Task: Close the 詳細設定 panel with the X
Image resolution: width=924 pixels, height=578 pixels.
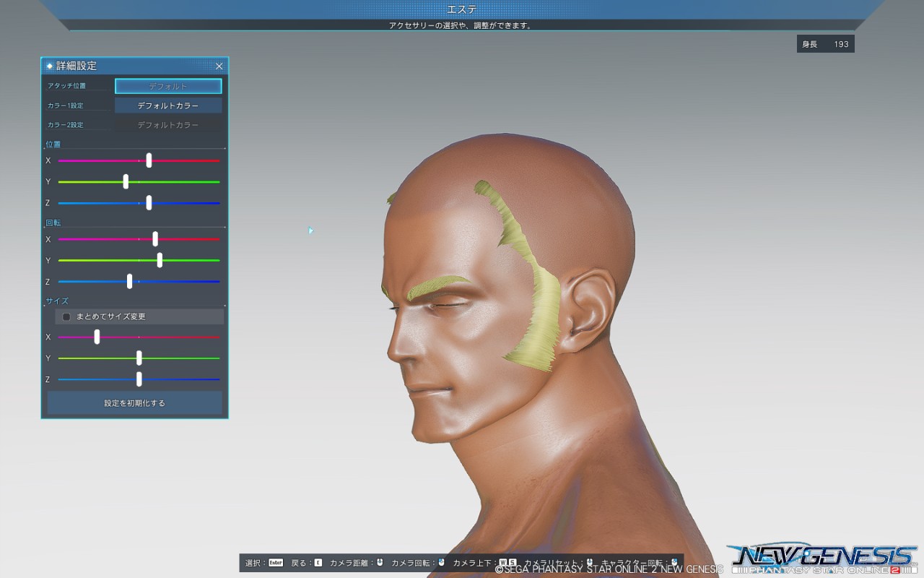Action: coord(219,66)
